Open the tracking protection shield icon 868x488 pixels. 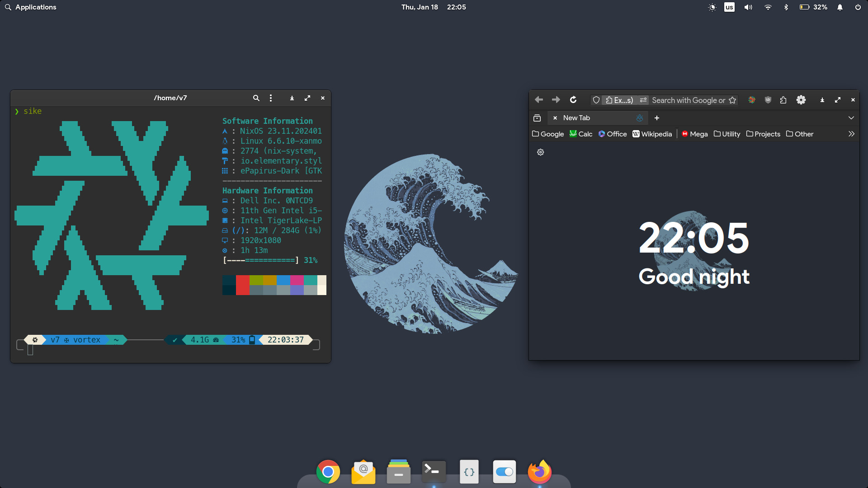click(596, 100)
